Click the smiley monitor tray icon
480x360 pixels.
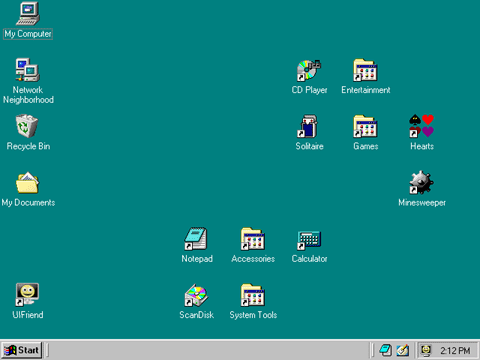(x=426, y=350)
